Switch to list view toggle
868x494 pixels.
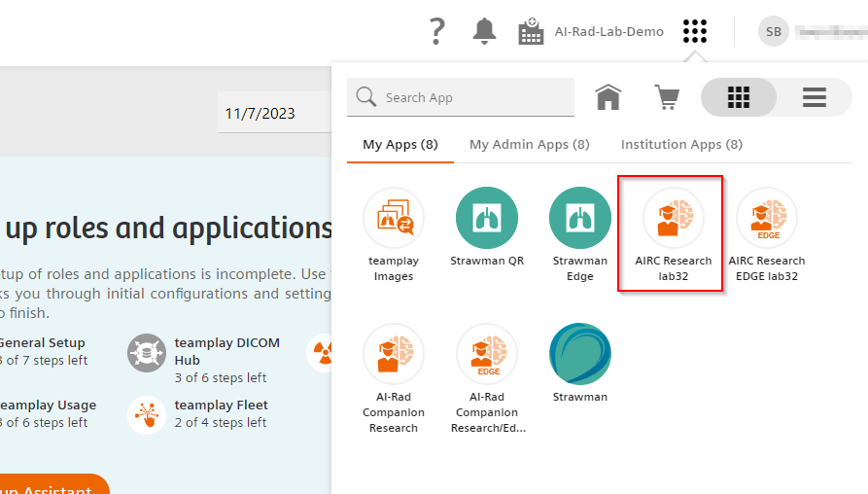coord(814,97)
